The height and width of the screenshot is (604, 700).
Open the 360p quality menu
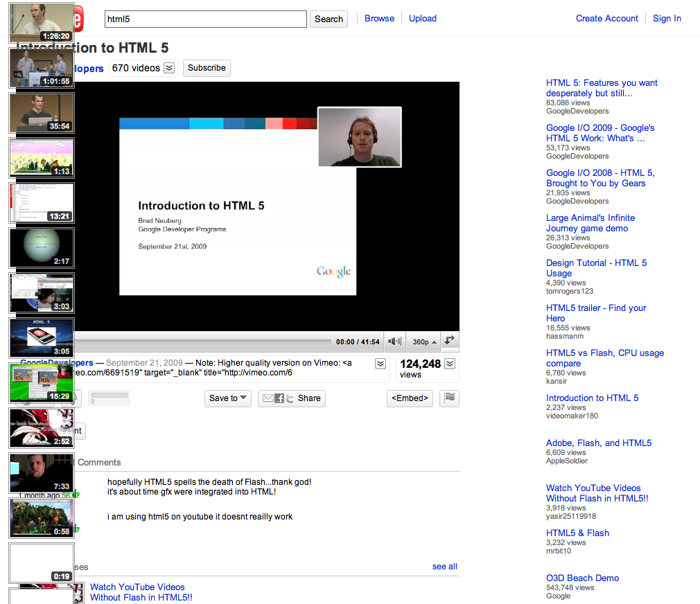(x=423, y=341)
